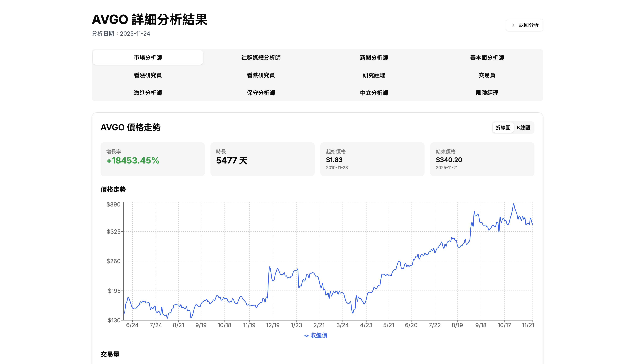Open the 基本面分析師 tab
Image resolution: width=635 pixels, height=364 pixels.
click(487, 57)
